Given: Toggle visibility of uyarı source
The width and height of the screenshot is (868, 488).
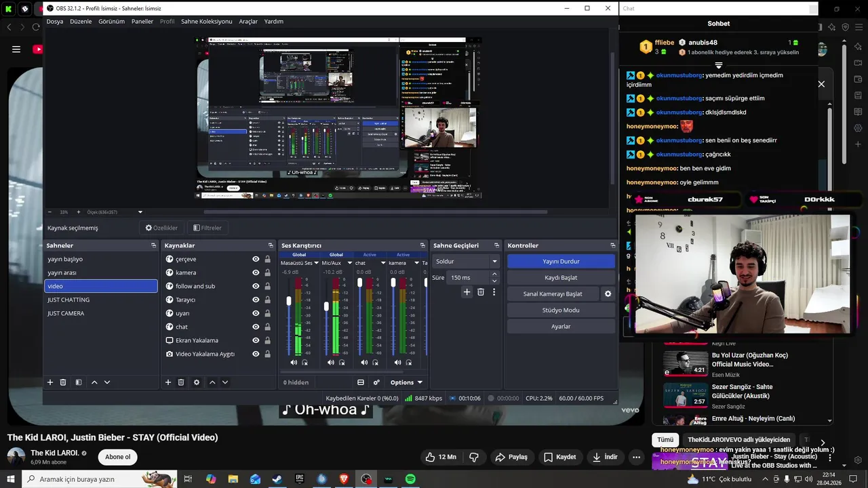Looking at the screenshot, I should coord(256,313).
